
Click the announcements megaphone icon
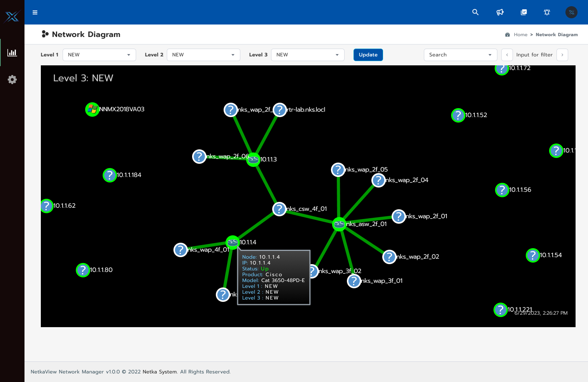500,12
